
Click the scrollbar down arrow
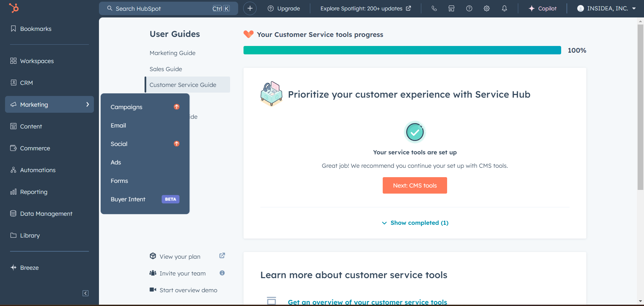[x=640, y=301]
